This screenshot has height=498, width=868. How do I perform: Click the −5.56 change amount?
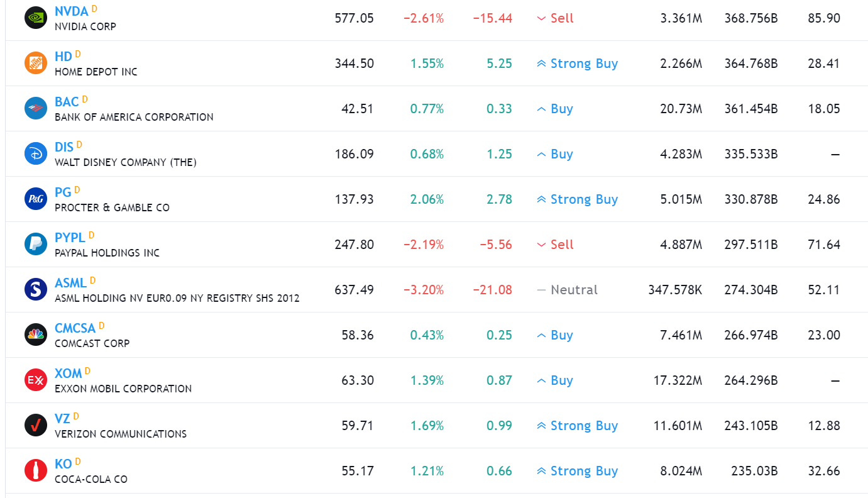tap(496, 245)
